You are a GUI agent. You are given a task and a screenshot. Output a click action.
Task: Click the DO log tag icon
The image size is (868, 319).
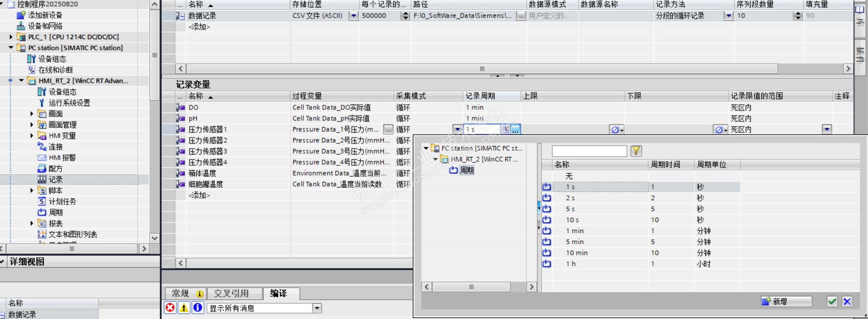pyautogui.click(x=181, y=108)
